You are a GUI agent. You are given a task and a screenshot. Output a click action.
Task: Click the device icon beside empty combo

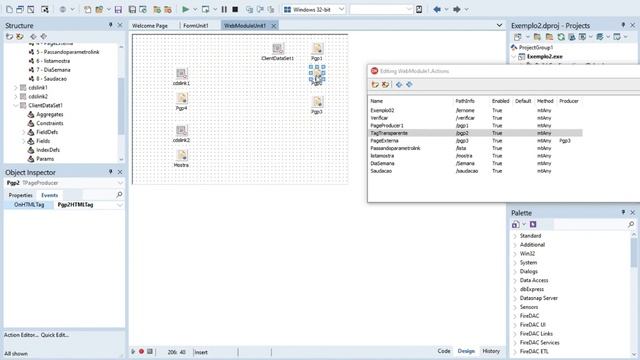[419, 9]
